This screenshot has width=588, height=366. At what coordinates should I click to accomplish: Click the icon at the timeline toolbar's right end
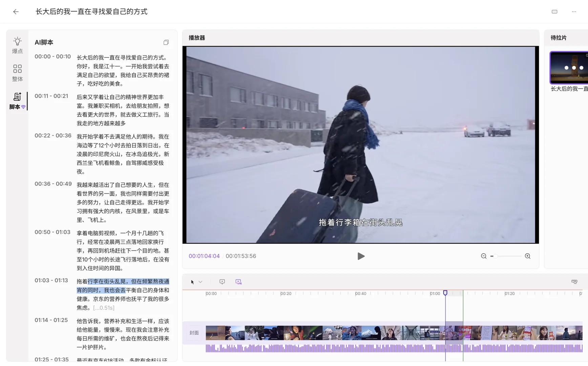click(x=574, y=282)
